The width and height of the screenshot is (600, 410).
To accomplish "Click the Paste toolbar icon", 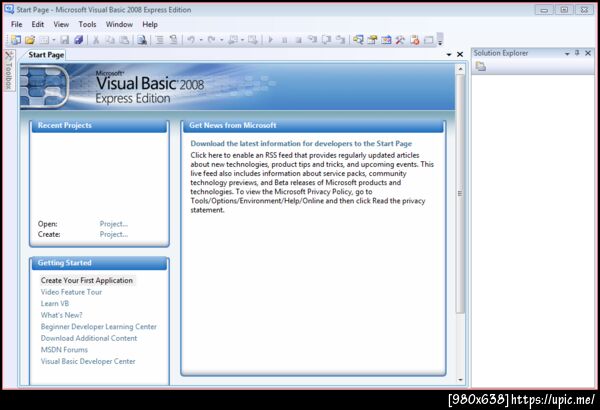I will [124, 39].
